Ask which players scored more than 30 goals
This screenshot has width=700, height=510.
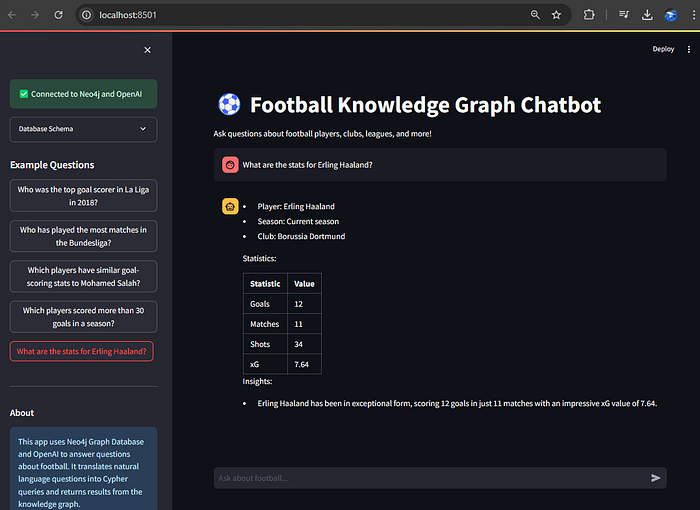(83, 317)
